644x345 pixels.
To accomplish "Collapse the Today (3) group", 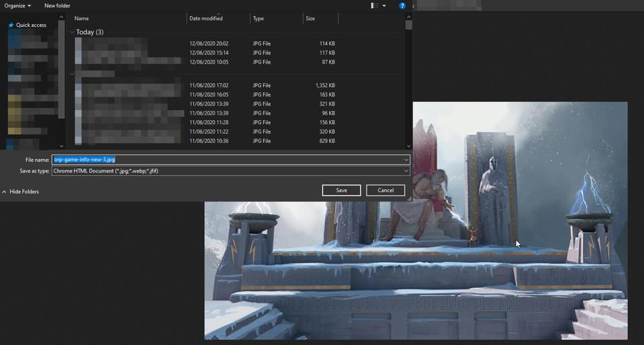I will click(72, 32).
